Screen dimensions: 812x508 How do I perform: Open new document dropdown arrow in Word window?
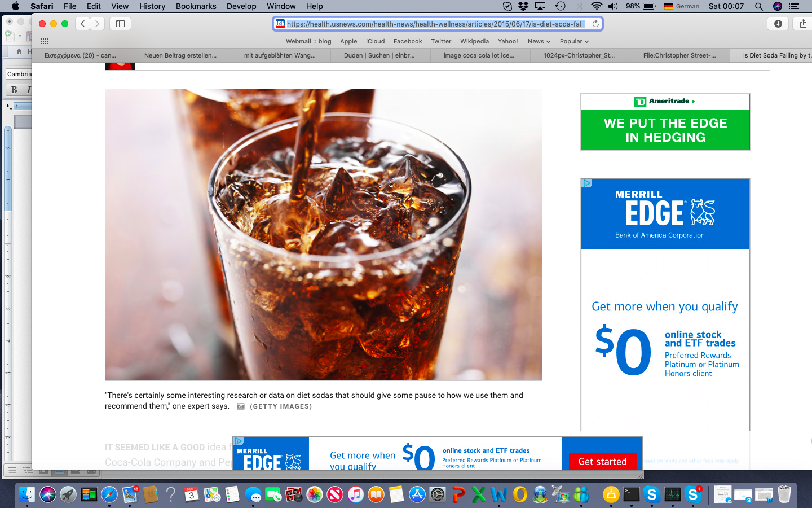coord(19,36)
